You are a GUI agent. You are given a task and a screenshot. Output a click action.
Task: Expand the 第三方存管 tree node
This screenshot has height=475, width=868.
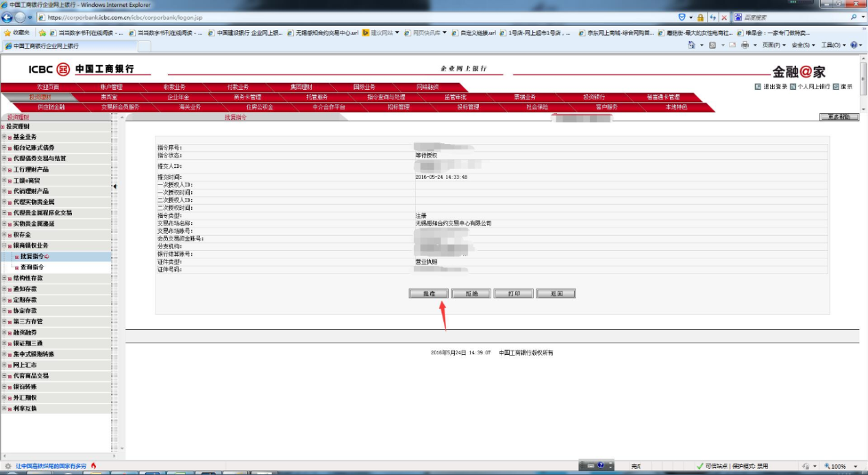4,321
